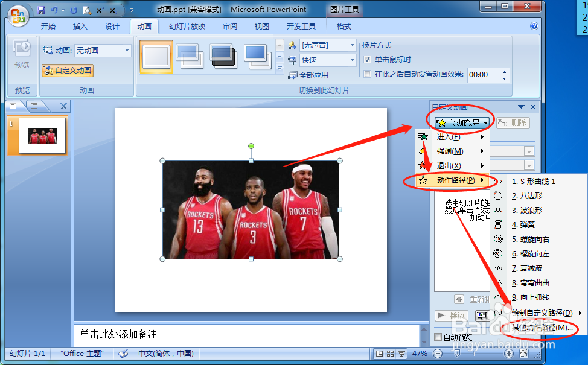Open the second disabled dropdown in animation pane
The height and width of the screenshot is (365, 588).
529,165
